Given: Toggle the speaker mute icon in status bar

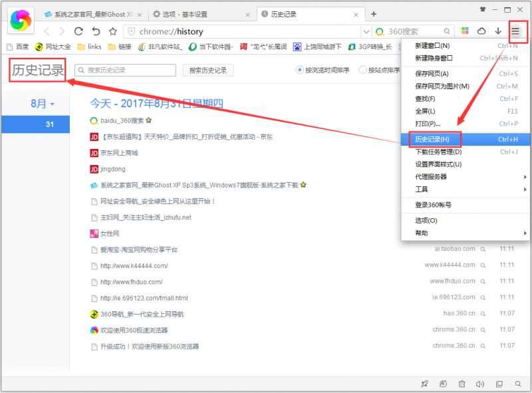Looking at the screenshot, I should 480,384.
